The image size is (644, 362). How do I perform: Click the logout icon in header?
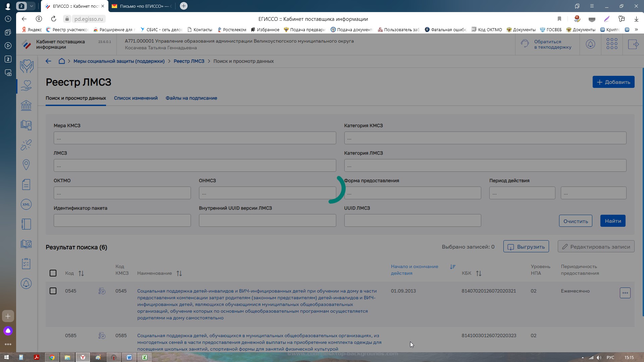coord(633,44)
